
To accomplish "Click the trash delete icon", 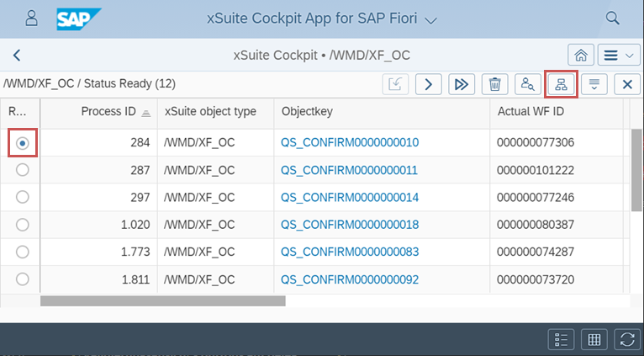I will click(x=495, y=84).
